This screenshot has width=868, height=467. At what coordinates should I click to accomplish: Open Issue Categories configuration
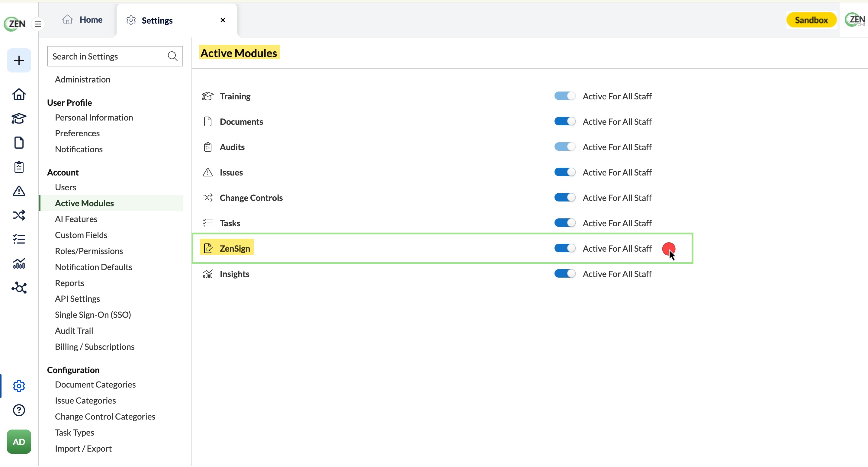point(85,401)
